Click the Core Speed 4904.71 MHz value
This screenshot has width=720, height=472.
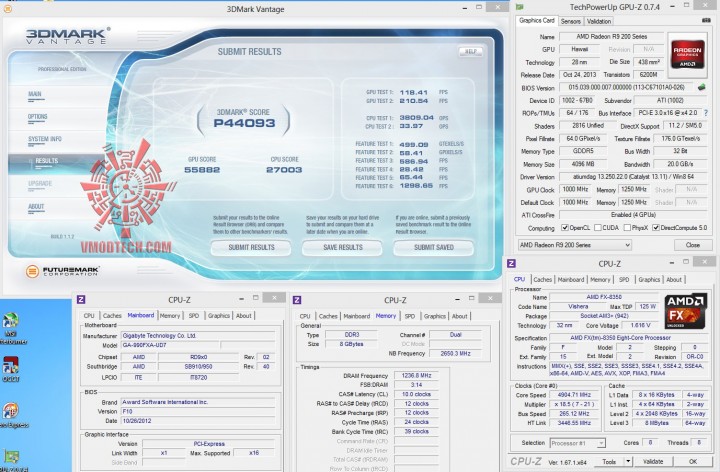click(574, 395)
